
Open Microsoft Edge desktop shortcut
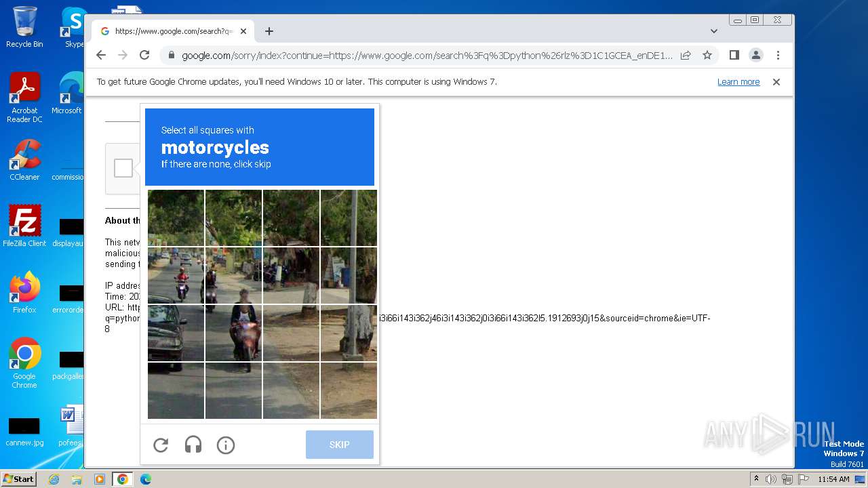click(68, 94)
